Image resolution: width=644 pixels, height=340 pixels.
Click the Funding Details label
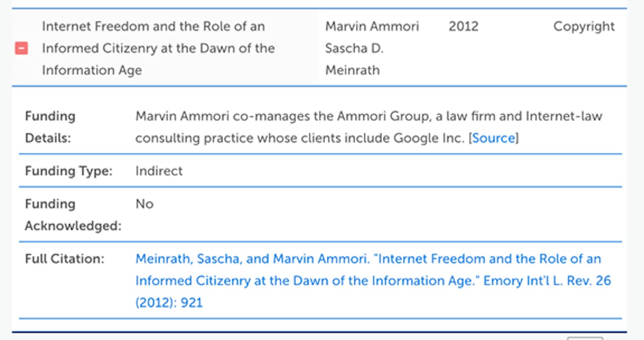50,127
